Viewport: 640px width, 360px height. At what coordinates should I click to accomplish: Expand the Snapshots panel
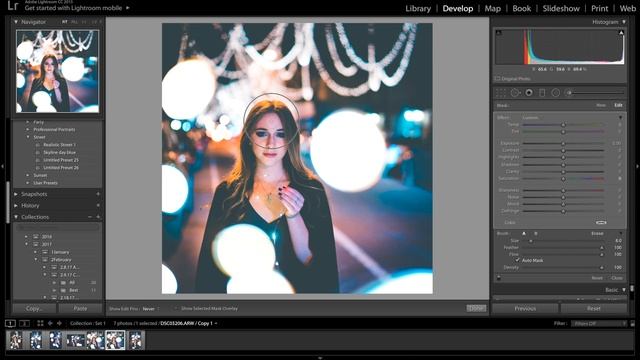[16, 194]
